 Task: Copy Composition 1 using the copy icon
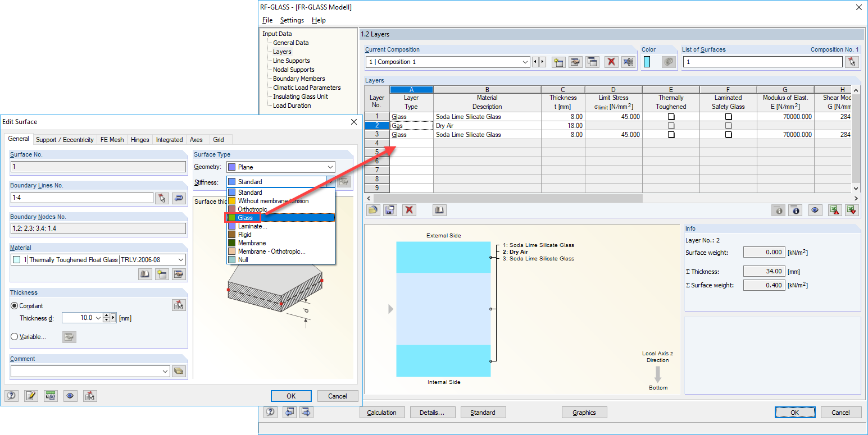coord(592,62)
